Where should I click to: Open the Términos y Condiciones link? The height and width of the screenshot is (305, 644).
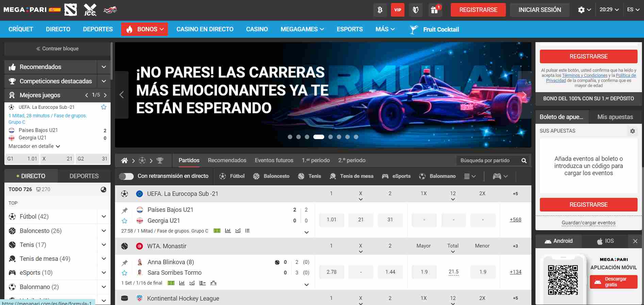point(584,75)
